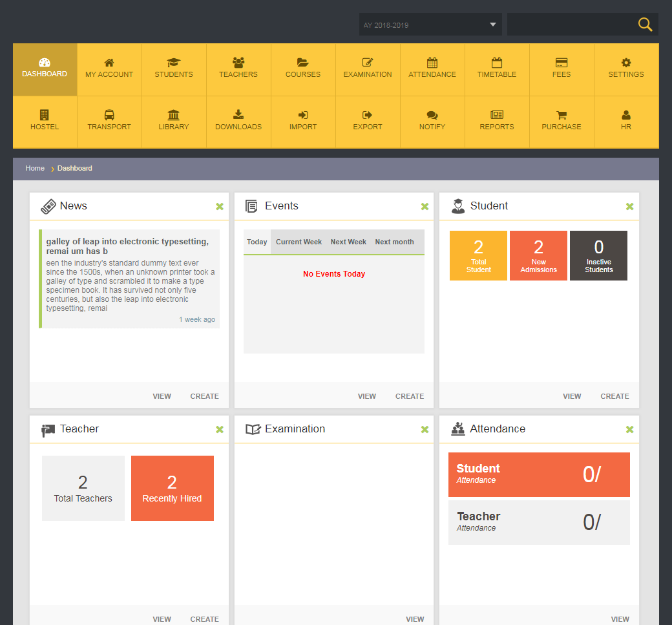View the Timetable
Image resolution: width=672 pixels, height=625 pixels.
point(496,69)
